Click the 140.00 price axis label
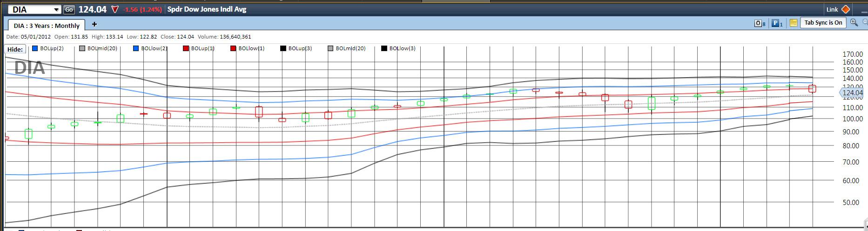The height and width of the screenshot is (231, 868). coord(853,78)
